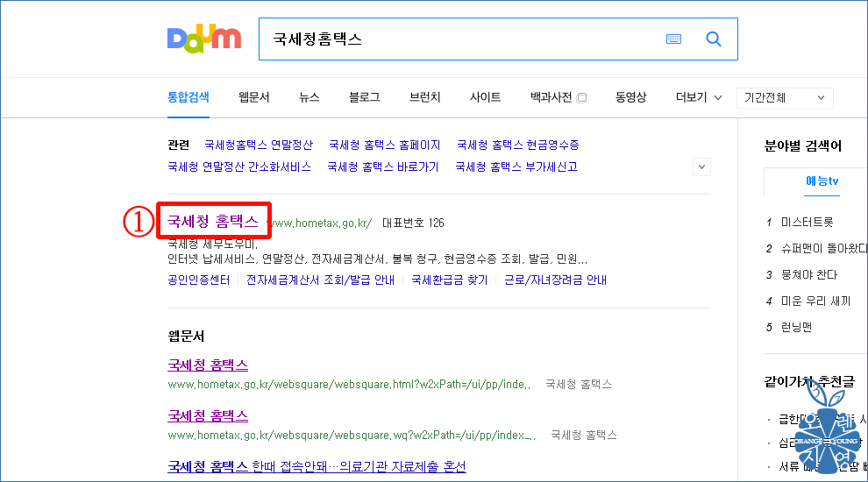Open the 뉴스 tab

point(309,97)
